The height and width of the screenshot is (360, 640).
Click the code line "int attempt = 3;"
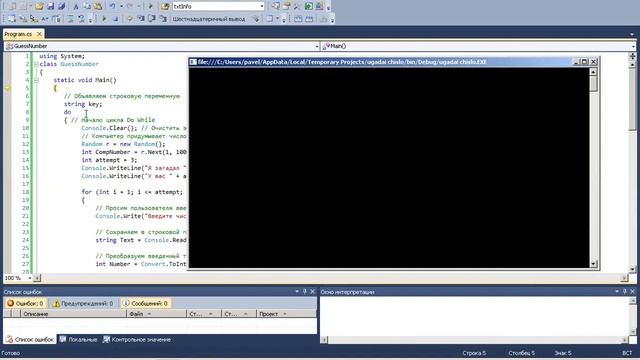coord(109,160)
